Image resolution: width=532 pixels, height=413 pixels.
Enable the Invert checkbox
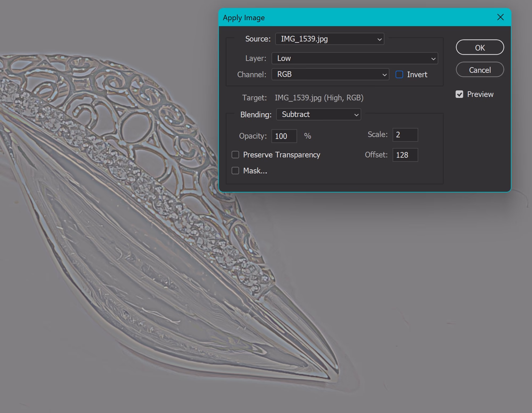click(399, 75)
